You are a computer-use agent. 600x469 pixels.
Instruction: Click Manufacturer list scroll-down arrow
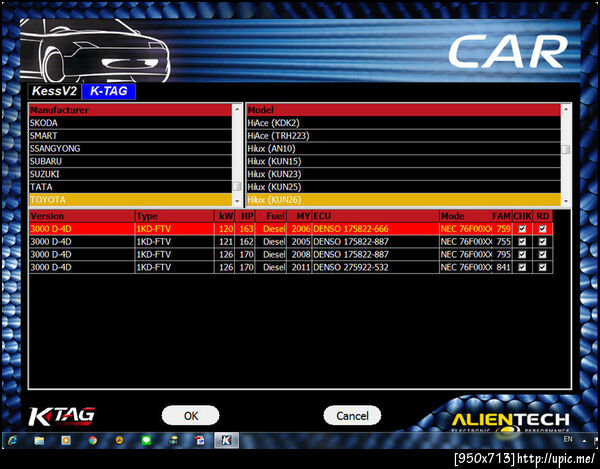[237, 201]
